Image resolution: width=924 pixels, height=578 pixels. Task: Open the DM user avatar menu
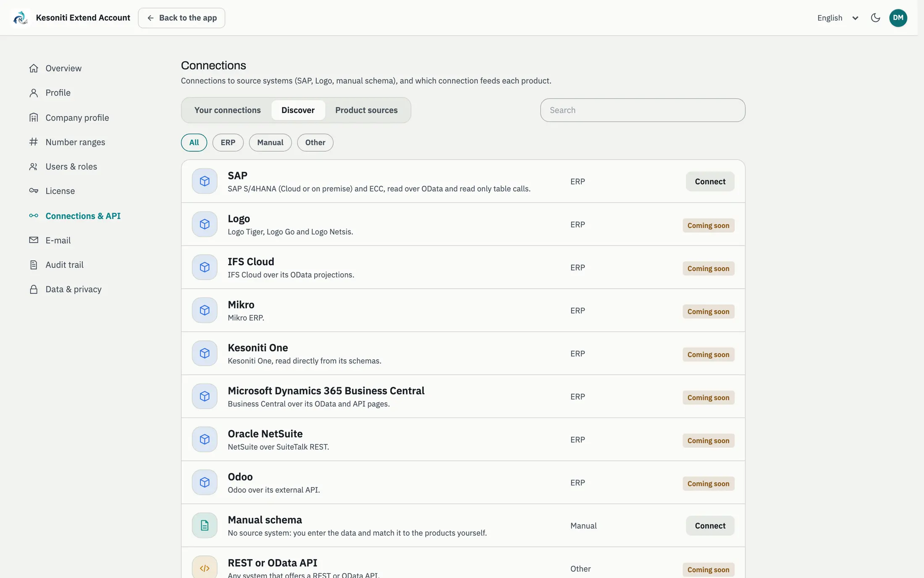pyautogui.click(x=898, y=18)
